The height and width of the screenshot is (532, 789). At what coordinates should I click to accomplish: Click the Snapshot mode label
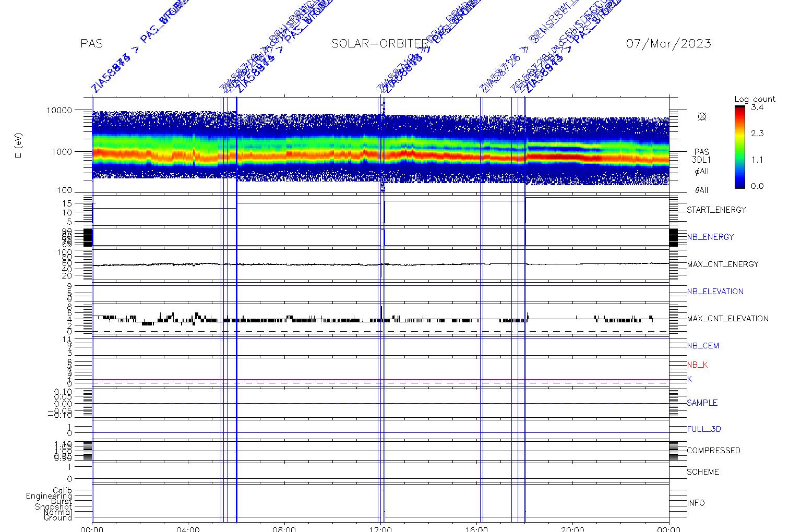pos(54,507)
